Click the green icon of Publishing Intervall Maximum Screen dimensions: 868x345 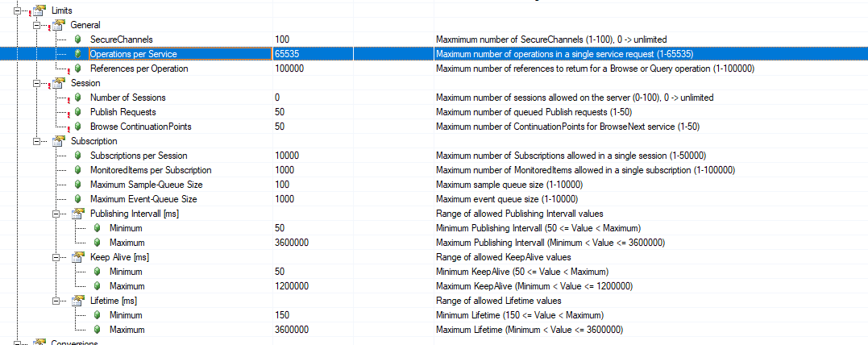click(98, 243)
